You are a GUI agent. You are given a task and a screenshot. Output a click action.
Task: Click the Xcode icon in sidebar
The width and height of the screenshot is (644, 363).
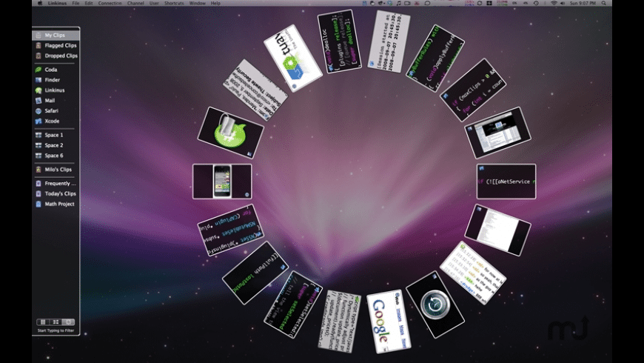tap(38, 121)
